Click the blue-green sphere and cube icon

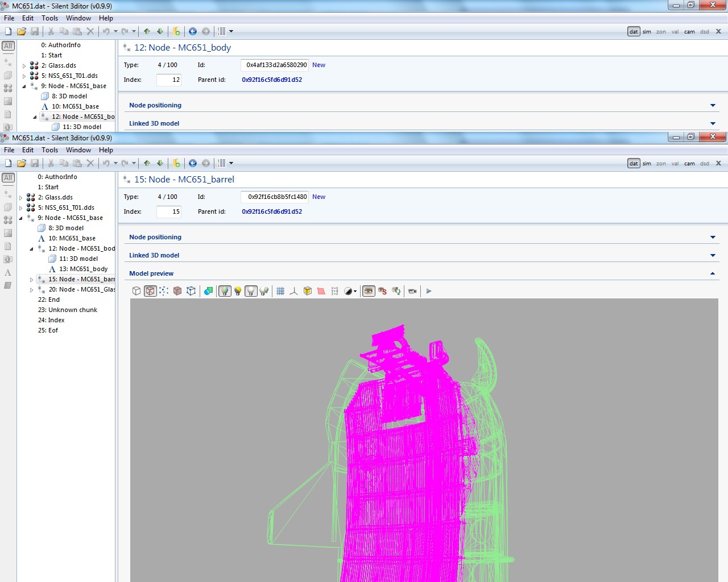208,291
